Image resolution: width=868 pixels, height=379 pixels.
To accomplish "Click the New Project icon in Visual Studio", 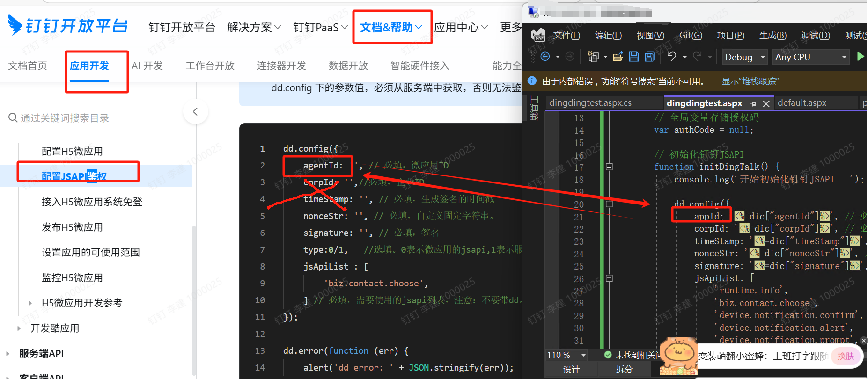I will click(x=593, y=57).
